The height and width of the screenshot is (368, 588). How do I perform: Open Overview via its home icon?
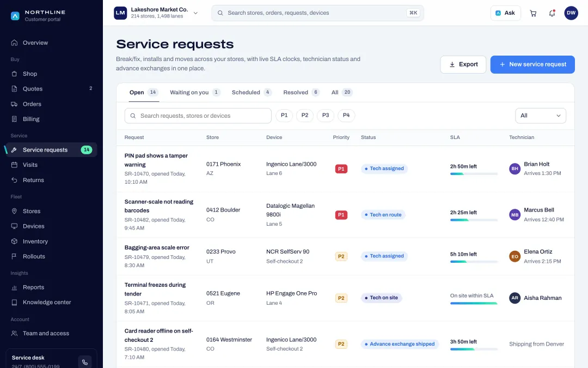[14, 43]
